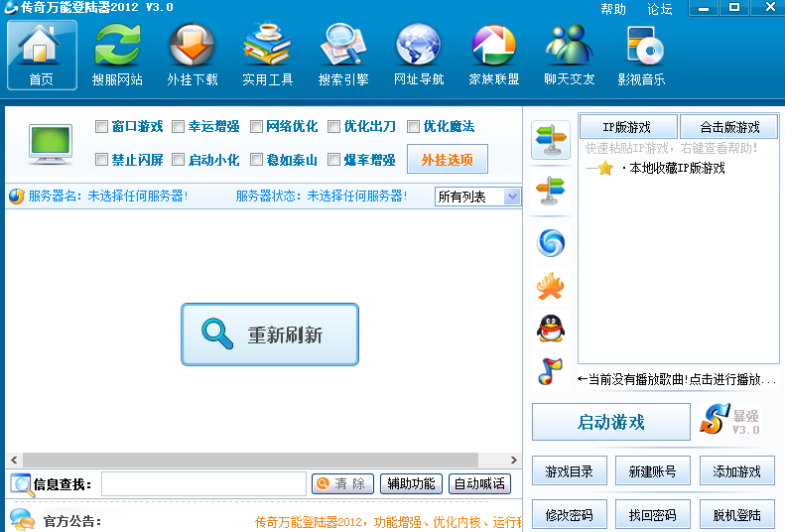Select the top signpost sidebar icon

pyautogui.click(x=551, y=140)
